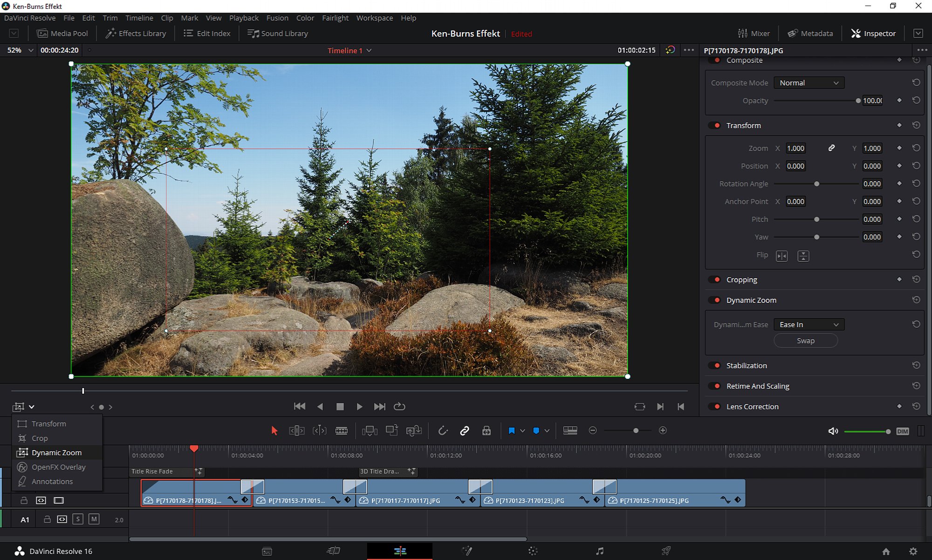Click the loop playback icon
Screen dimensions: 932x560
click(x=399, y=407)
